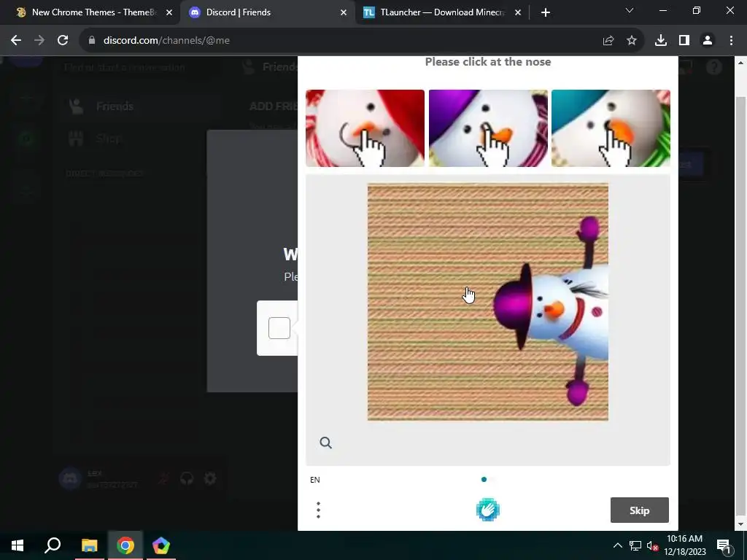The height and width of the screenshot is (560, 747).
Task: Go forward in browser history
Action: 39,41
